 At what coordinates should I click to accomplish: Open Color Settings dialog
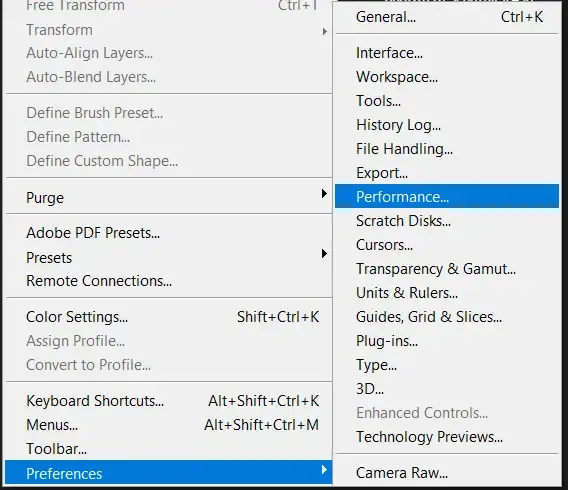click(x=169, y=317)
